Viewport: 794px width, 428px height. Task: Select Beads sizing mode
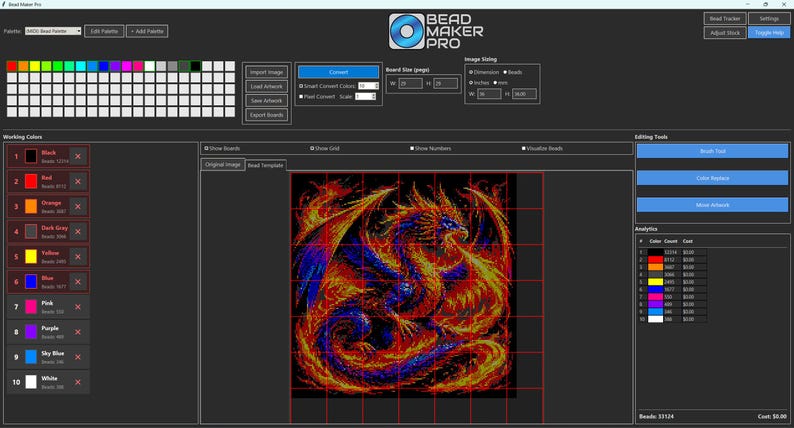coord(505,72)
